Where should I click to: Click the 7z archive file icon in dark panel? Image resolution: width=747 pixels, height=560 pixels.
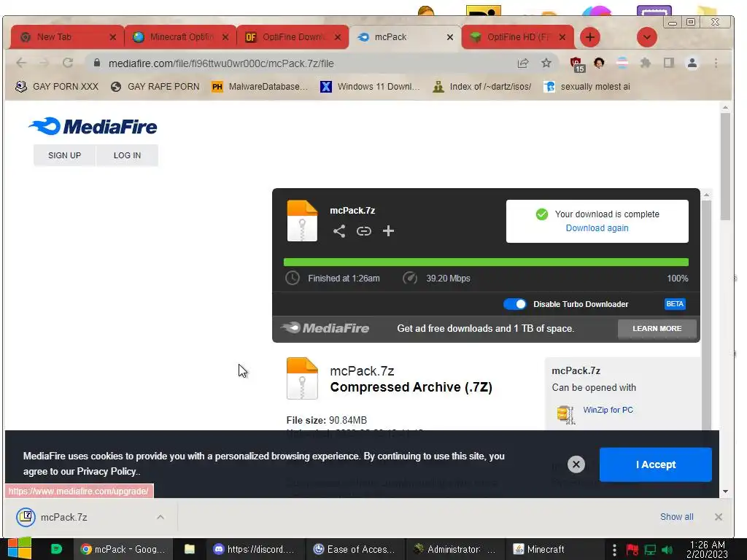302,221
